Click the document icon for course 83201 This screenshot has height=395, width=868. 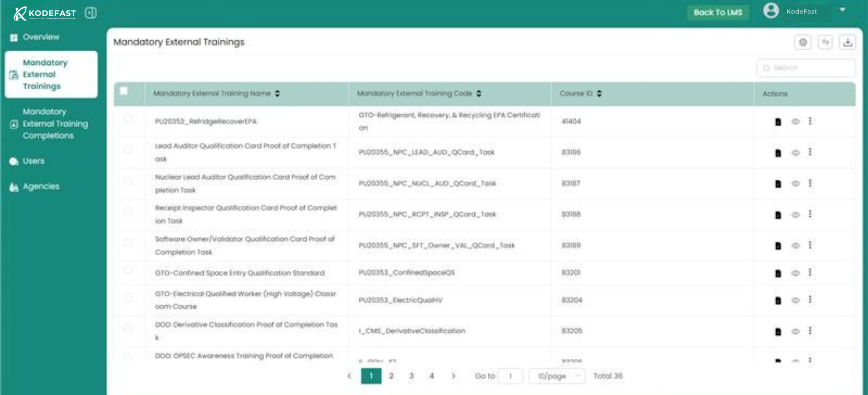tap(778, 273)
